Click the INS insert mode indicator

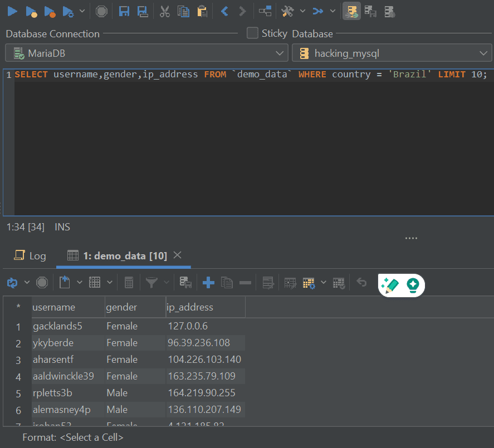62,227
